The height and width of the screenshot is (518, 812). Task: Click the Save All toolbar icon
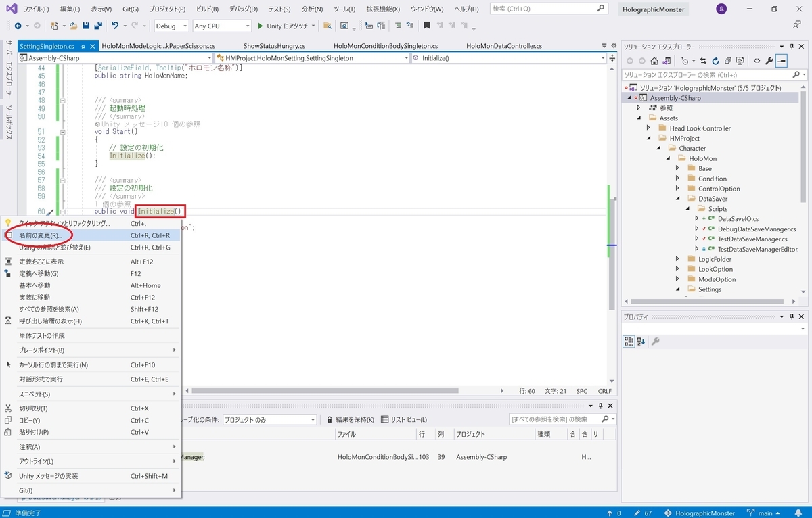98,26
